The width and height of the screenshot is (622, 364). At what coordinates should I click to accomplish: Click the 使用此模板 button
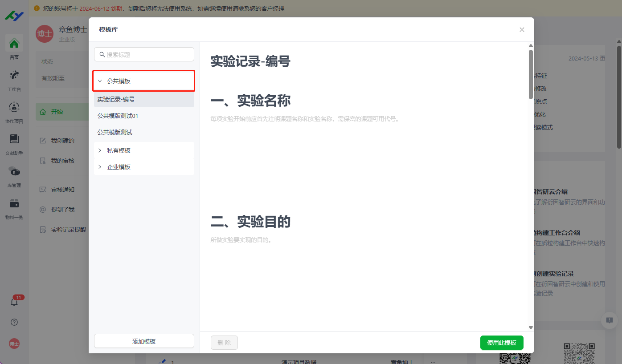click(x=501, y=343)
